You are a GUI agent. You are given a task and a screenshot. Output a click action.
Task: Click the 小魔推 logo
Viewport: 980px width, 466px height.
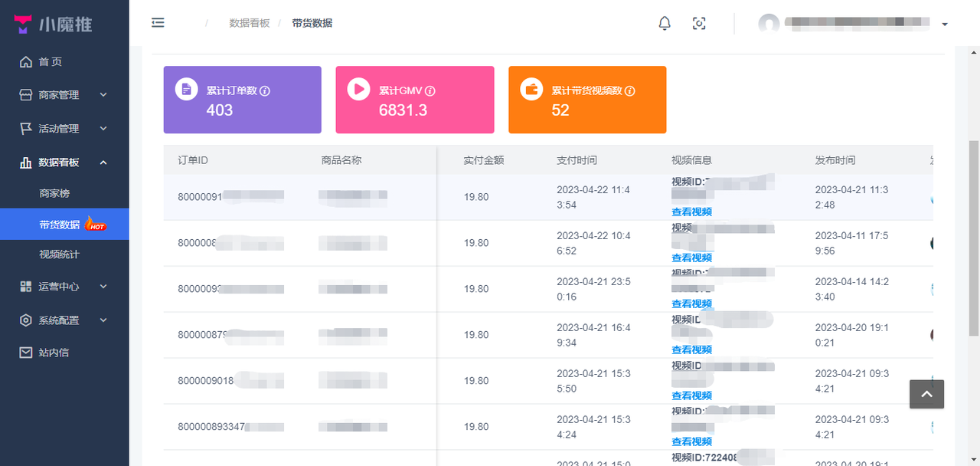(x=54, y=25)
